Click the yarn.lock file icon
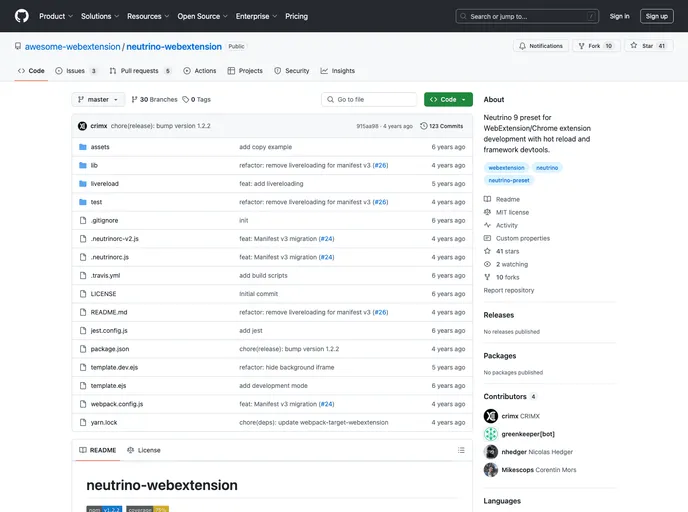This screenshot has width=688, height=512. [82, 422]
